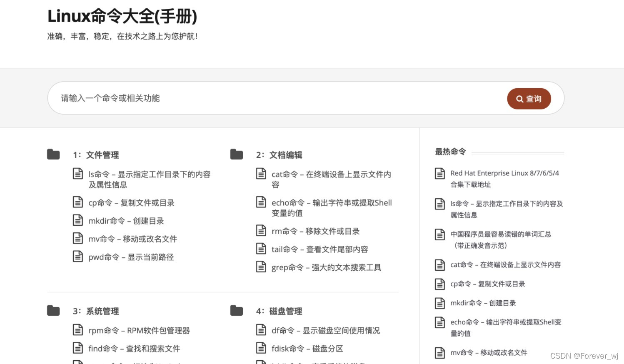The height and width of the screenshot is (364, 624).
Task: Open cp命令 link in 最热命令 sidebar
Action: tap(488, 284)
